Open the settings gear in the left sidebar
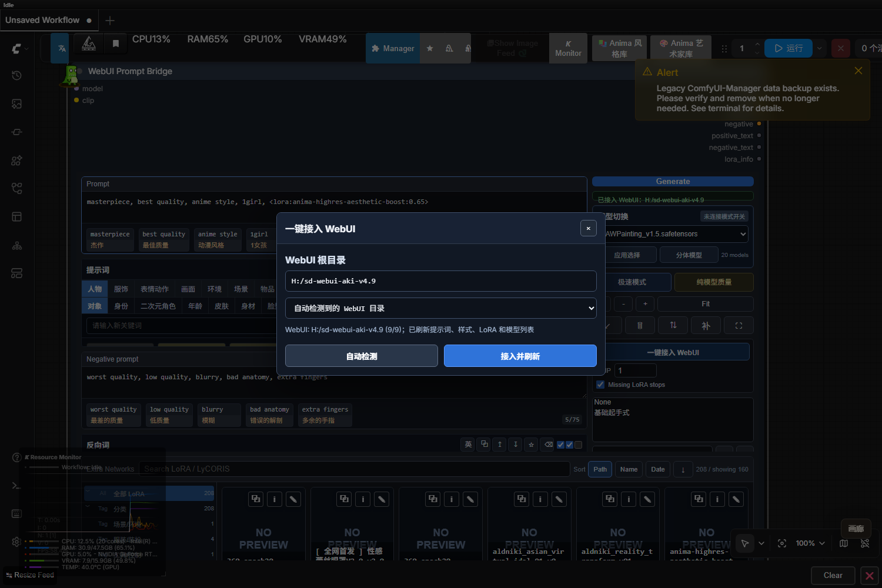The image size is (882, 588). tap(16, 542)
